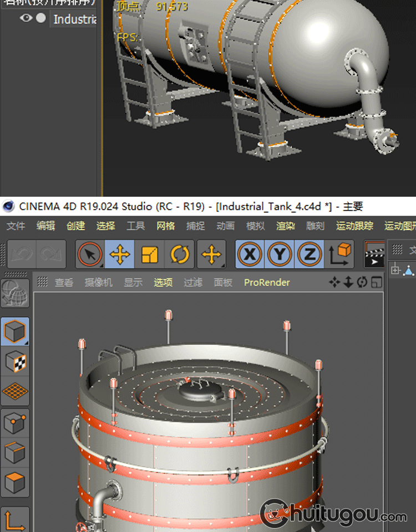
Task: Pick the Rotate tool in toolbar
Action: [180, 254]
